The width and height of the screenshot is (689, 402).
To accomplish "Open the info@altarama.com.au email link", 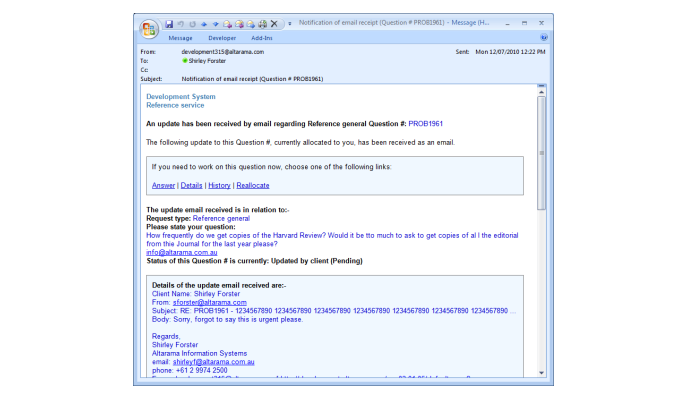I will coord(181,252).
